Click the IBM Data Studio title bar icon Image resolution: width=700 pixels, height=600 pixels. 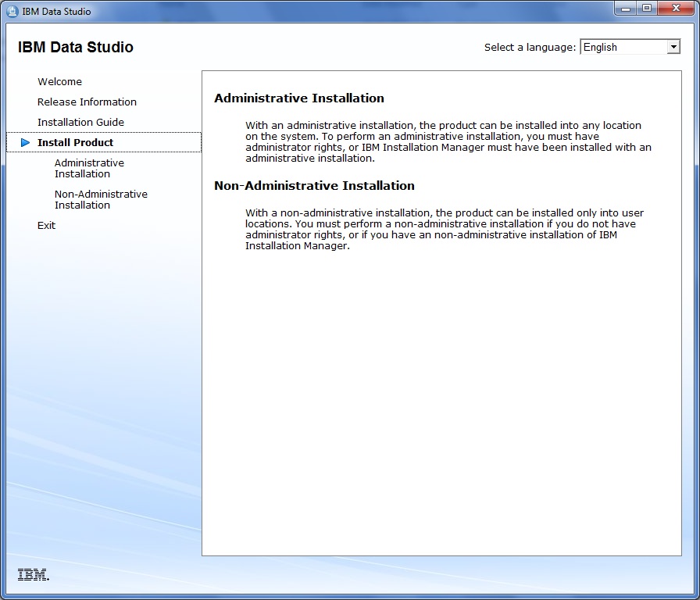coord(12,11)
